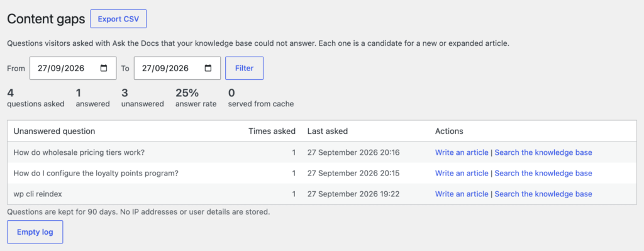Click the "4 questions asked" statistic
The width and height of the screenshot is (644, 251).
tap(36, 98)
